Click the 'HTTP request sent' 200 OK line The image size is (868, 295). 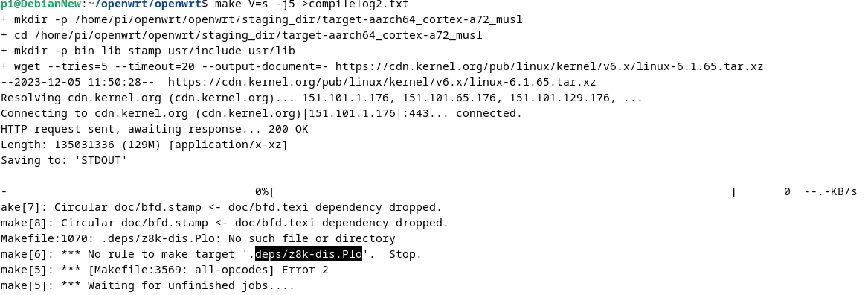tap(154, 129)
